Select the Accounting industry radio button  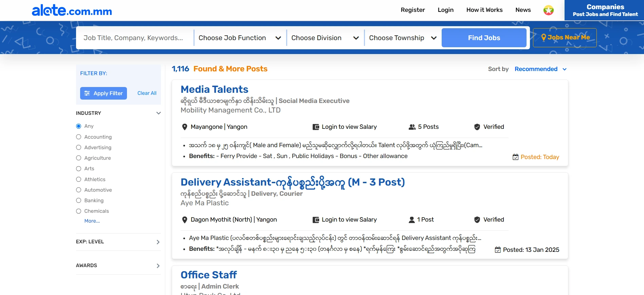click(x=79, y=137)
